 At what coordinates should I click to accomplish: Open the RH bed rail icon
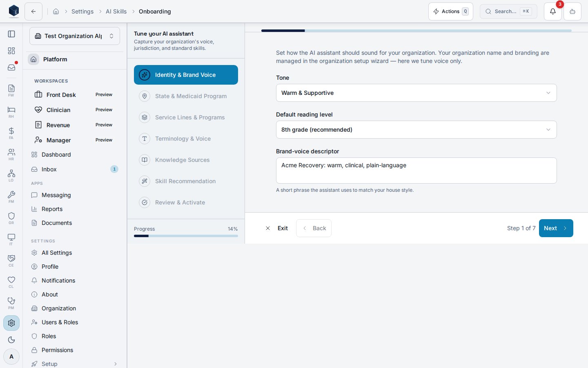(x=11, y=112)
